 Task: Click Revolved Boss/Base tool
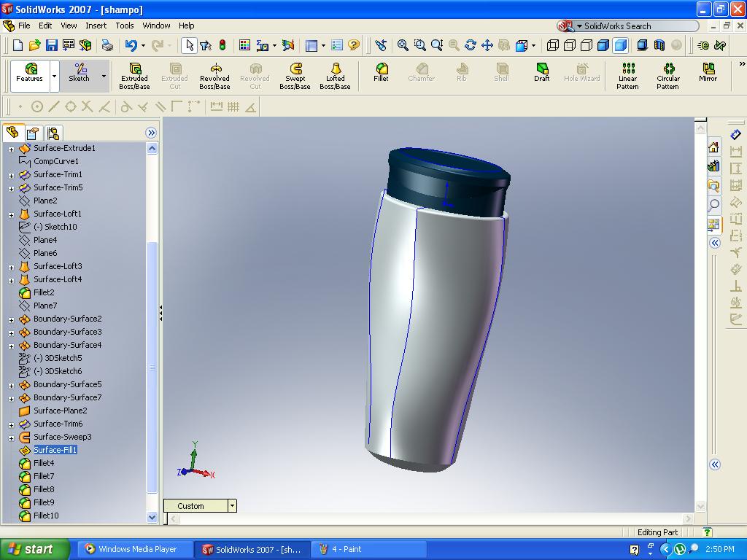215,76
